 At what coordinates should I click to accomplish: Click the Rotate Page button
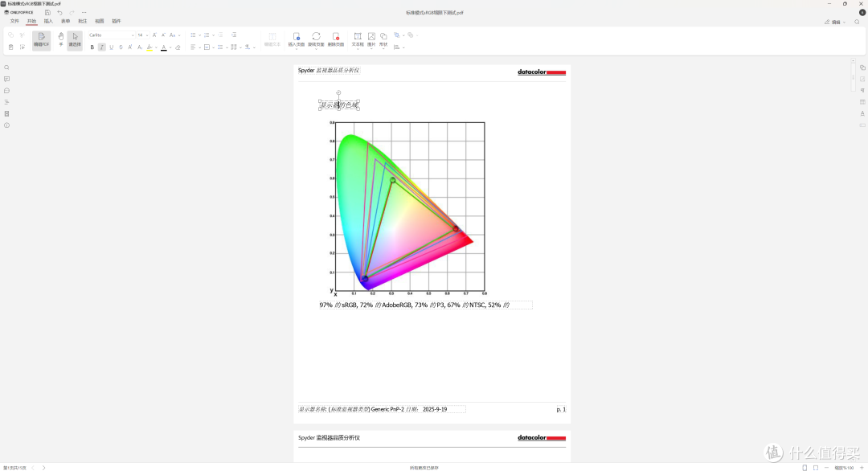tap(316, 39)
